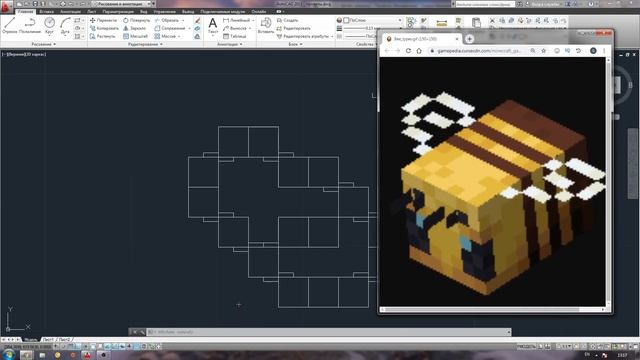Click the Таблица (Table) tool
The width and height of the screenshot is (640, 360).
pyautogui.click(x=235, y=36)
